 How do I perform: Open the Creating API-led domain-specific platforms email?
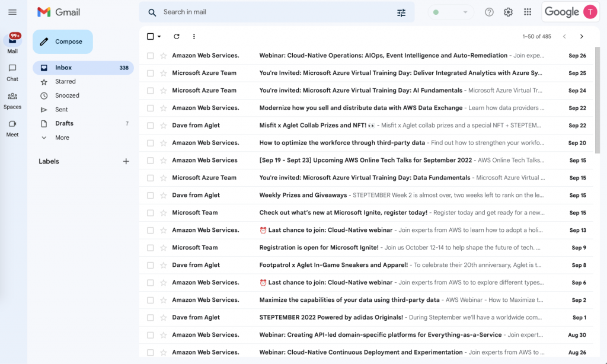pos(366,335)
